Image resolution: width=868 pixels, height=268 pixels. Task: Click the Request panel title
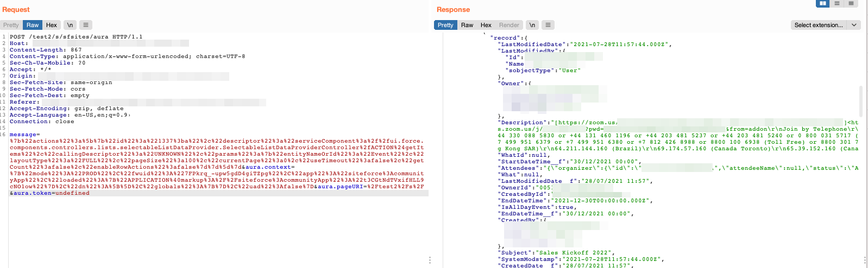point(16,10)
